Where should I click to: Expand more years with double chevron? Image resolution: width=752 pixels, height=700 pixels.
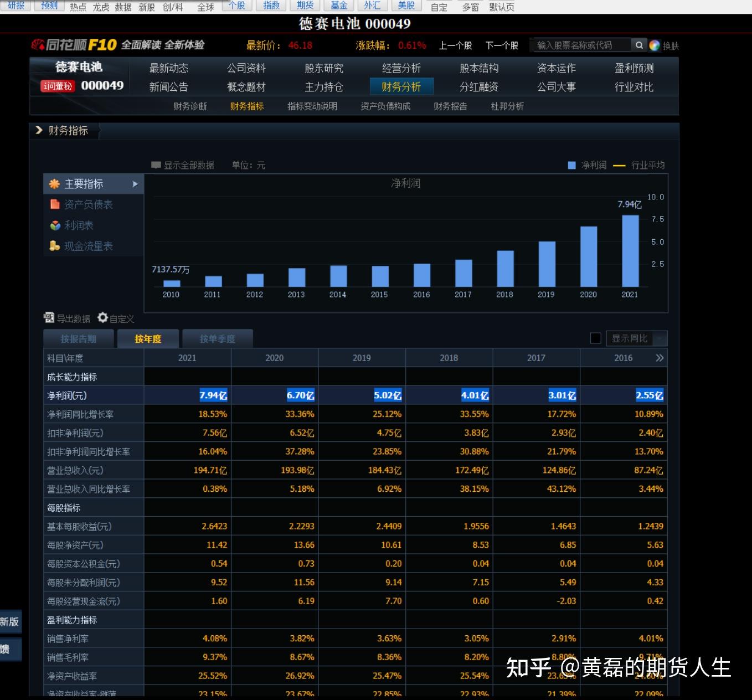pyautogui.click(x=660, y=358)
